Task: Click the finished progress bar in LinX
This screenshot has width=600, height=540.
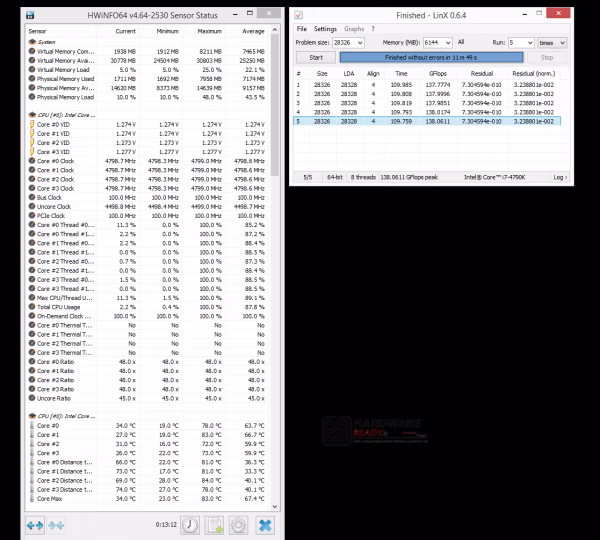Action: click(x=431, y=57)
